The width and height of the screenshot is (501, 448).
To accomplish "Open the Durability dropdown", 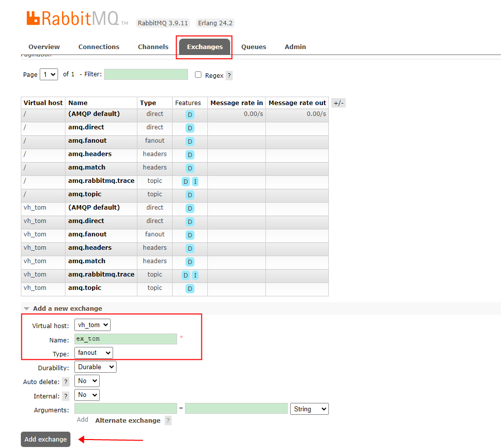I will click(95, 367).
